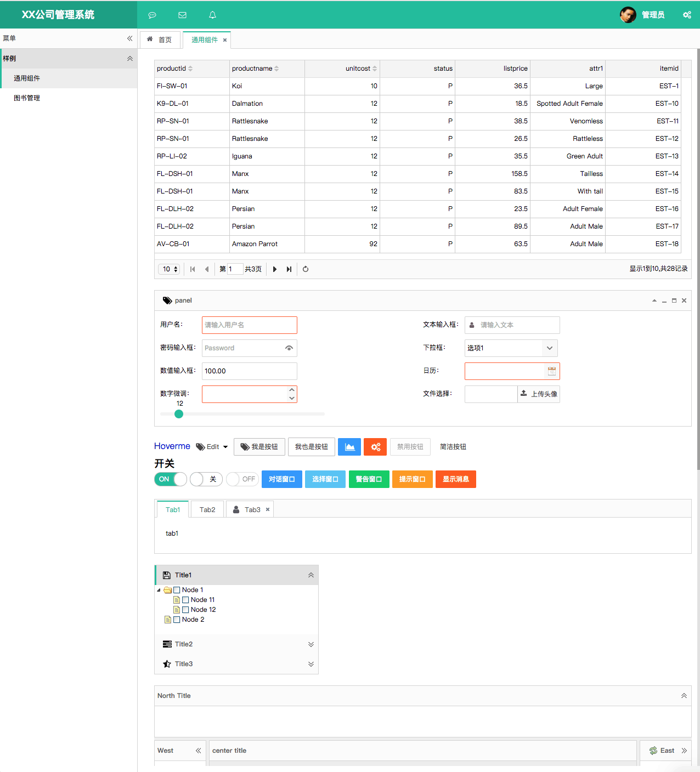Check the Node 1 checkbox
The image size is (700, 772).
point(177,590)
